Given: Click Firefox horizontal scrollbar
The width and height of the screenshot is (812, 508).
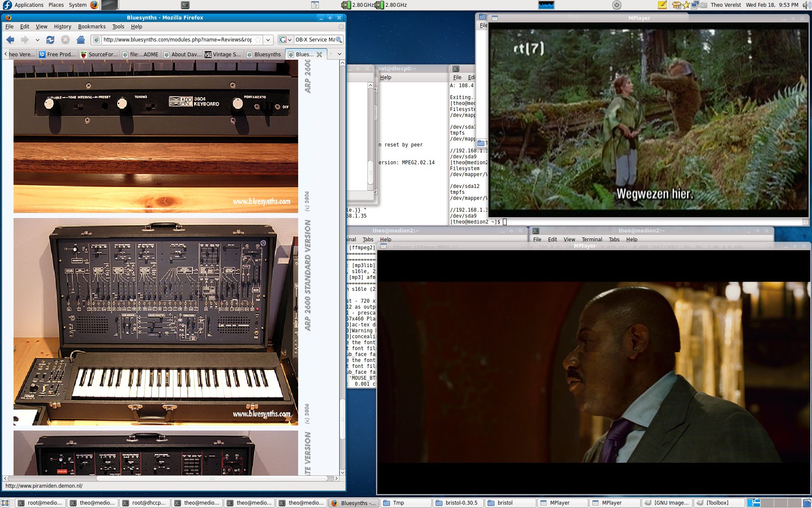Looking at the screenshot, I should click(211, 478).
